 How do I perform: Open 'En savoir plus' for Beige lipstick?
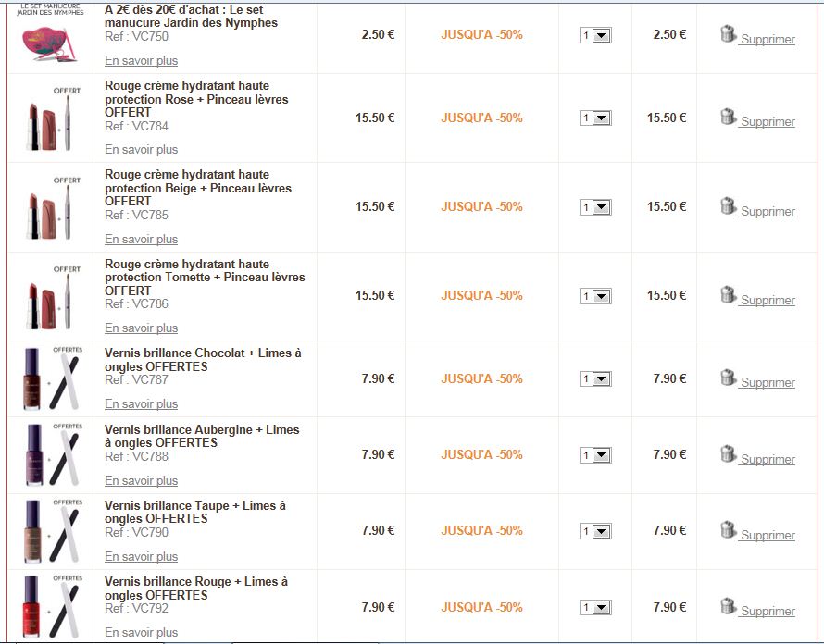[141, 240]
